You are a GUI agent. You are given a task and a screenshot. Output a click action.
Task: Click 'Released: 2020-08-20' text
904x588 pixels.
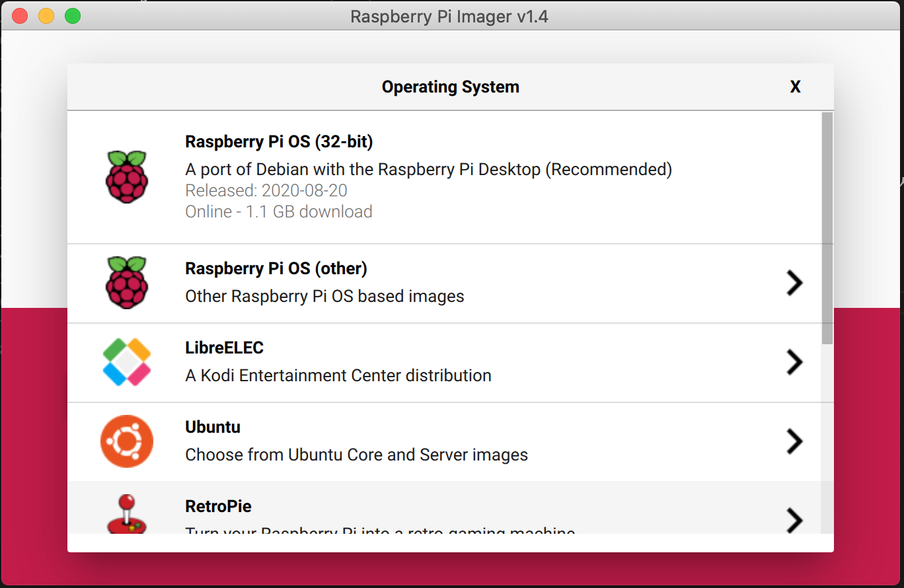click(266, 191)
